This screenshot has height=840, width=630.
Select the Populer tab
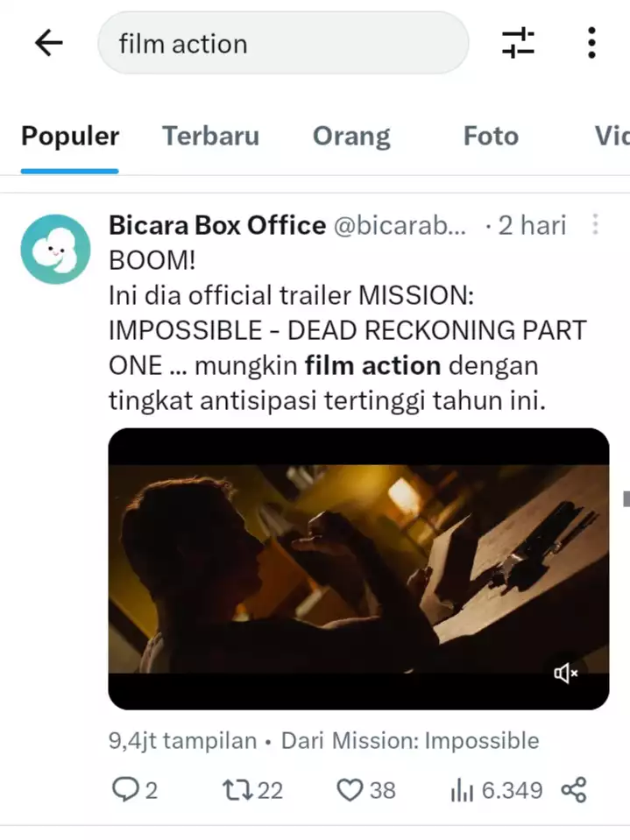tap(69, 136)
